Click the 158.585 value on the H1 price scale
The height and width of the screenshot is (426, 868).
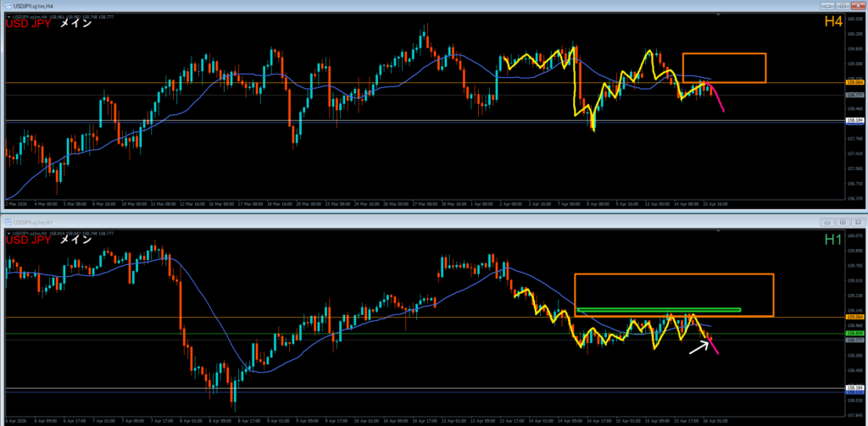pos(854,355)
